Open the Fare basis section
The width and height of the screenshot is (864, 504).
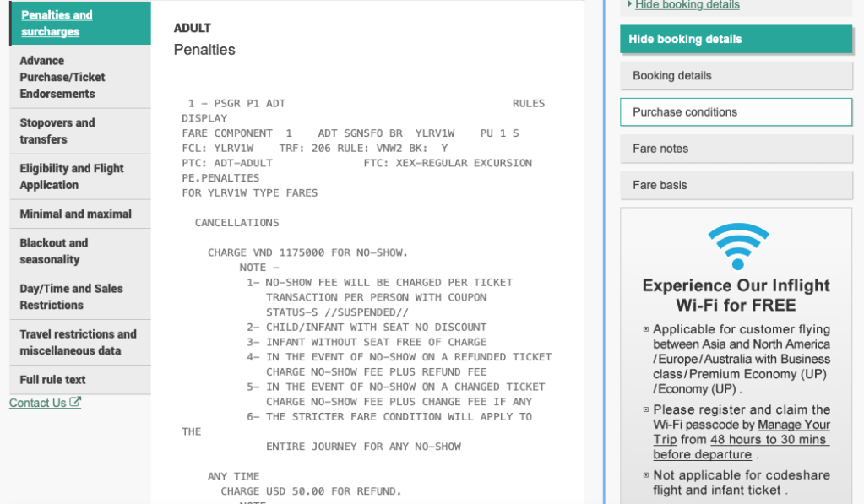pos(736,185)
